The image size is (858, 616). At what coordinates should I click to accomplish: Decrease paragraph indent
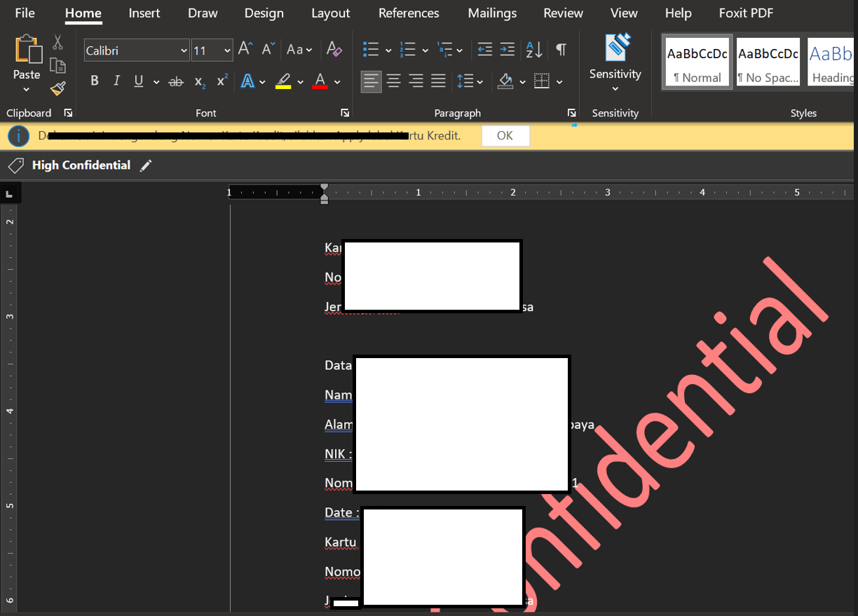tap(484, 49)
